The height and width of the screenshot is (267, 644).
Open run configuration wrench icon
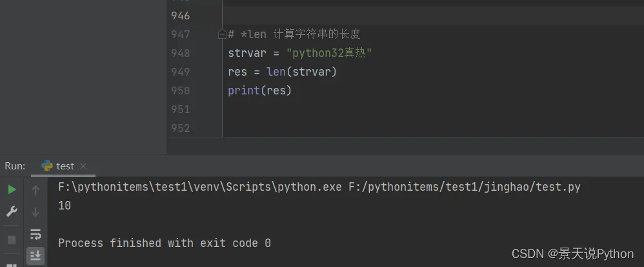coord(12,211)
